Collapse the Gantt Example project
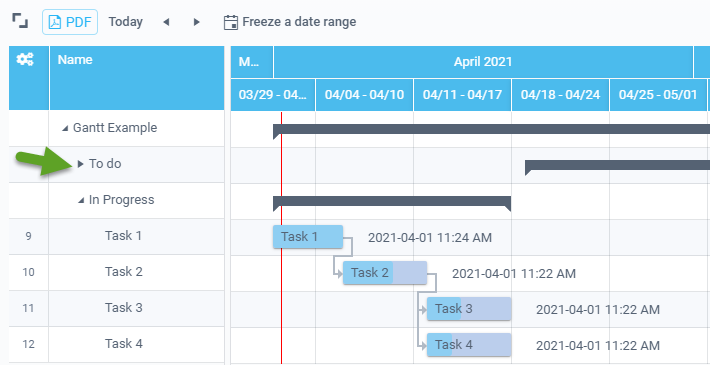 [x=65, y=128]
